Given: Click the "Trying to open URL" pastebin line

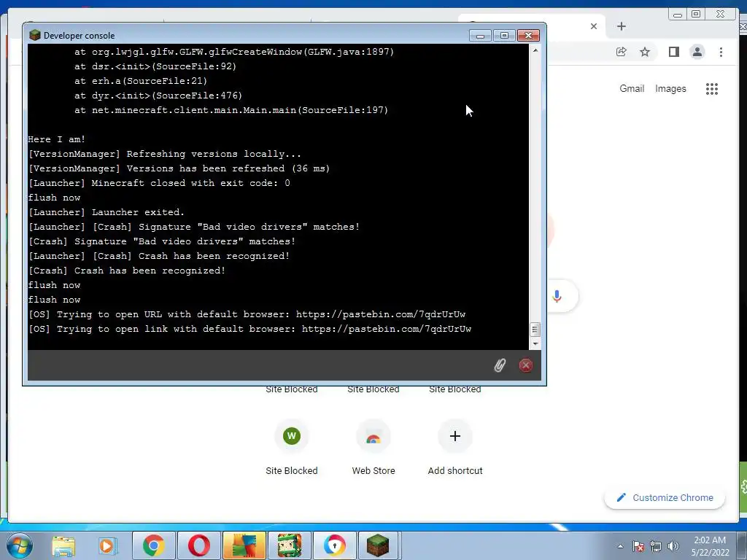Looking at the screenshot, I should tap(247, 314).
